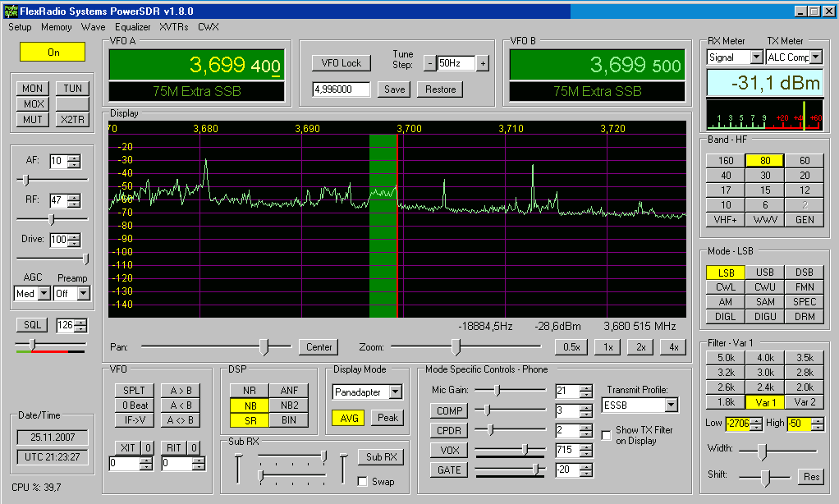Set display zoom to 2x

(640, 347)
